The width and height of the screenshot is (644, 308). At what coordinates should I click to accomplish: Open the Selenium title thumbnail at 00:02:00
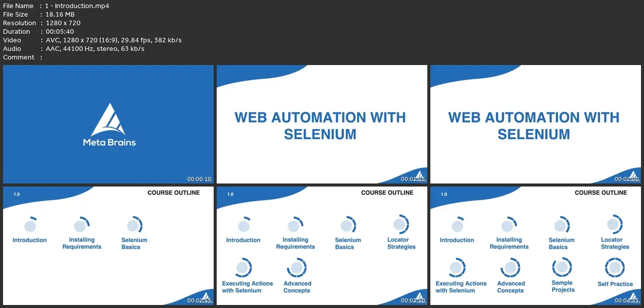(536, 124)
